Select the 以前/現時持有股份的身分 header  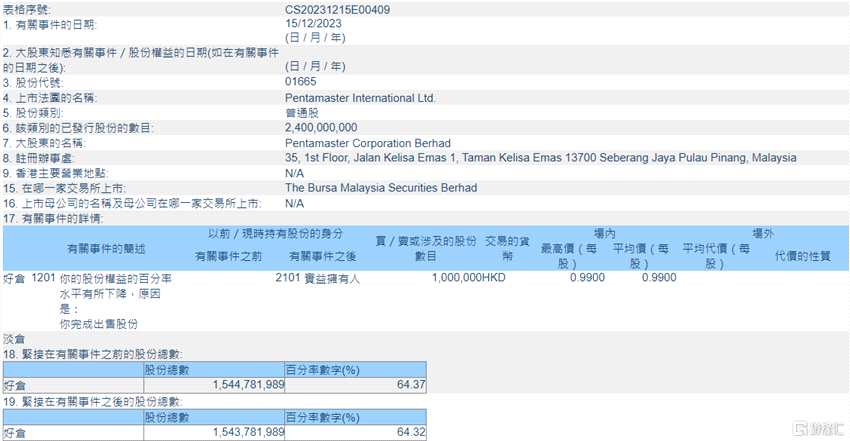point(275,234)
